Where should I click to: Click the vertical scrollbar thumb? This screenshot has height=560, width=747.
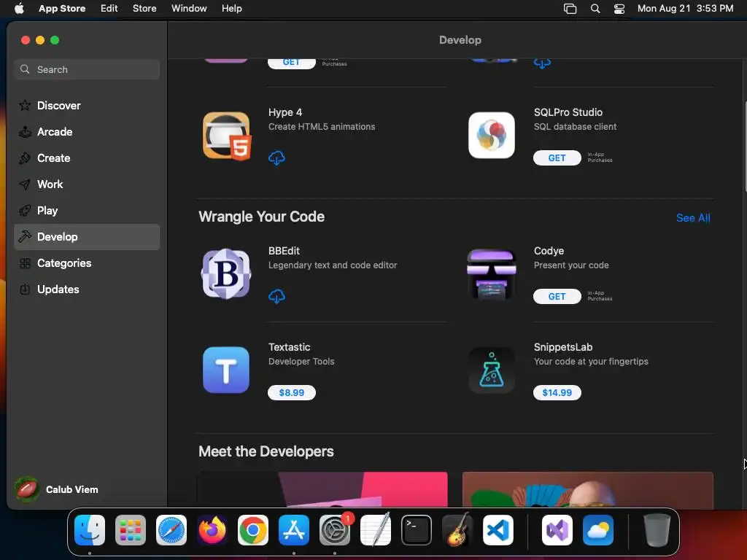point(745,145)
